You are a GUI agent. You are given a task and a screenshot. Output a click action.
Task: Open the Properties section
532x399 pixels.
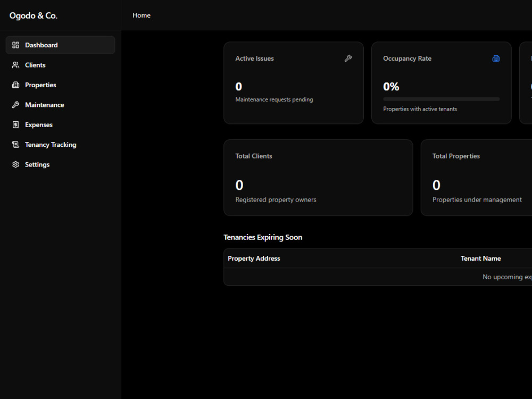pos(61,85)
